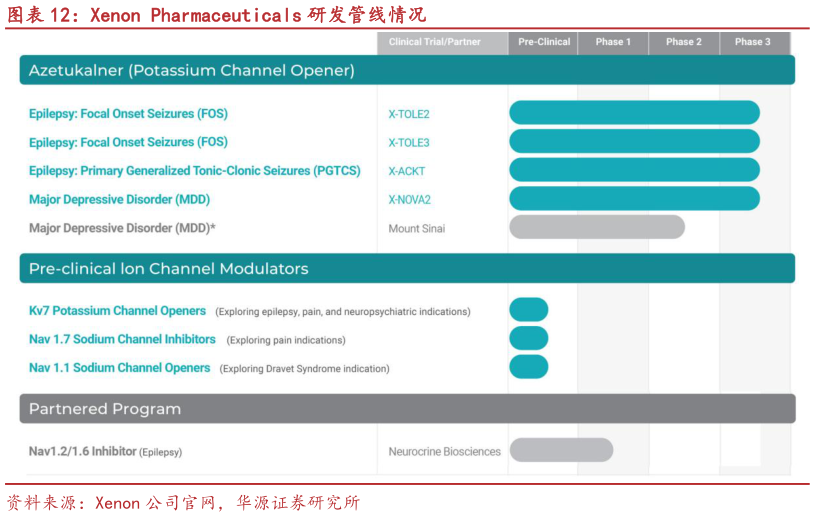Screen dimensions: 815x517
Task: Click the Azetukalner (Potassium Channel Opener) section banner
Action: coord(407,70)
